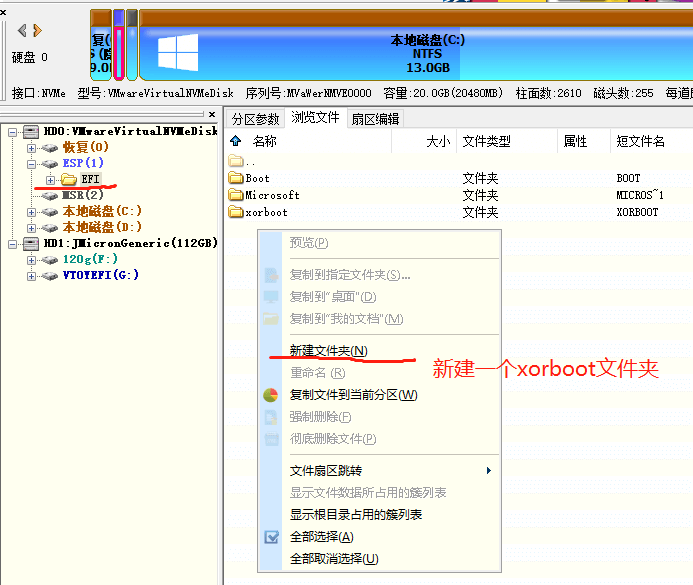Choose 全部选择(A) checkmark entry

[x=321, y=537]
